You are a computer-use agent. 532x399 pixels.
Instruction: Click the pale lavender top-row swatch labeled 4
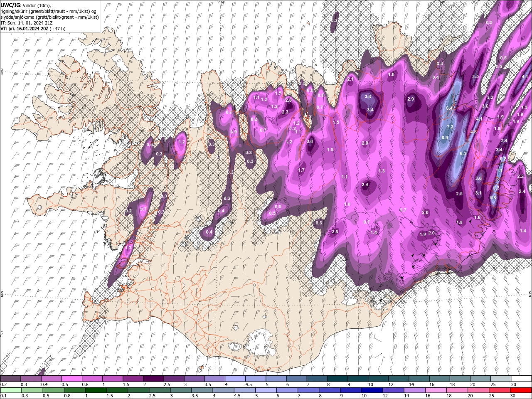[235, 379]
